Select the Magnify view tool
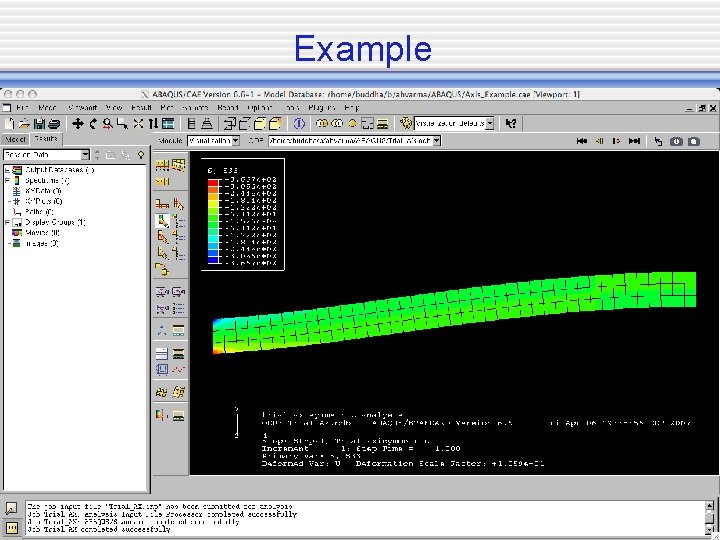 (x=107, y=123)
